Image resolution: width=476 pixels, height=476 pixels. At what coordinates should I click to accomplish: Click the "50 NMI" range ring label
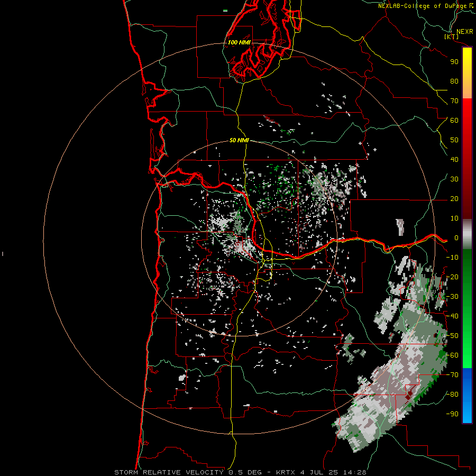[x=239, y=140]
